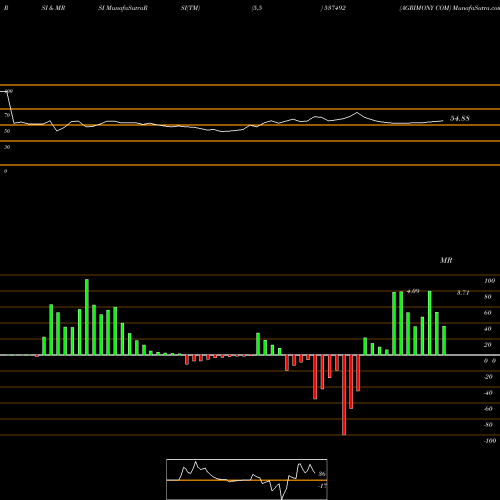The width and height of the screenshot is (500, 500).
Task: Click the 537492 code in the header
Action: pos(335,8)
